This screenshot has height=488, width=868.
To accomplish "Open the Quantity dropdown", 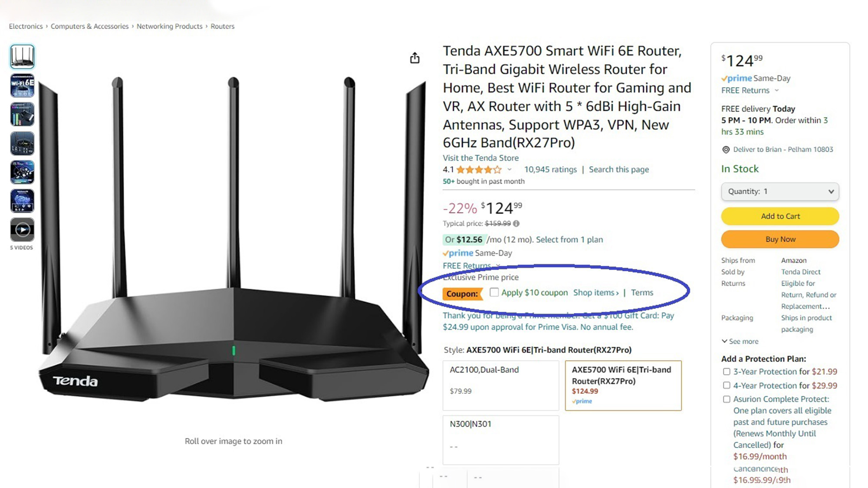I will click(x=780, y=191).
